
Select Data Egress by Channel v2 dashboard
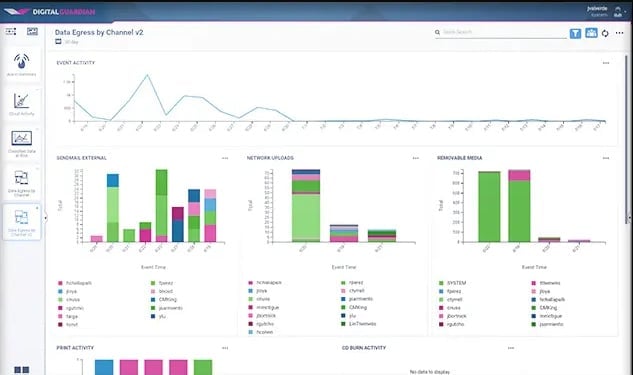tap(22, 222)
